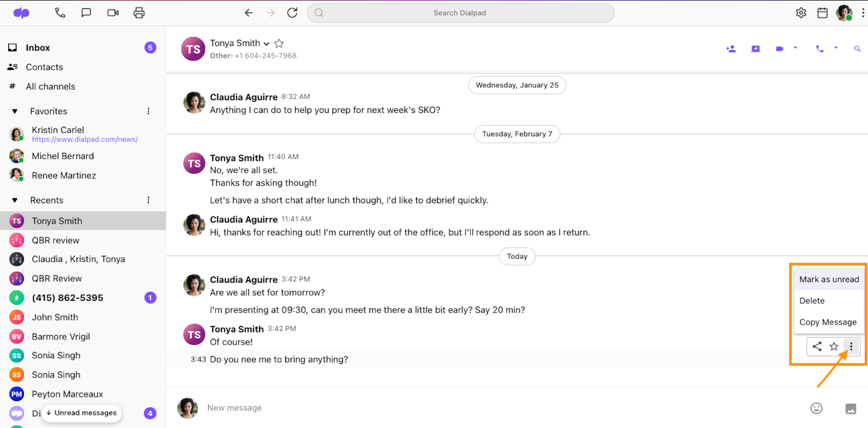This screenshot has height=428, width=868.
Task: Click the screen share icon in header
Action: [x=756, y=49]
